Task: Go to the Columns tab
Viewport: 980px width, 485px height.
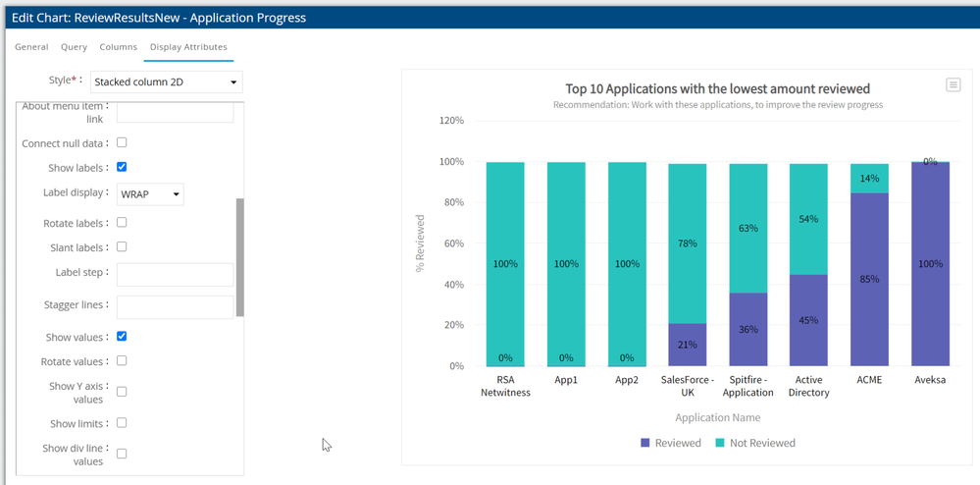Action: (118, 47)
